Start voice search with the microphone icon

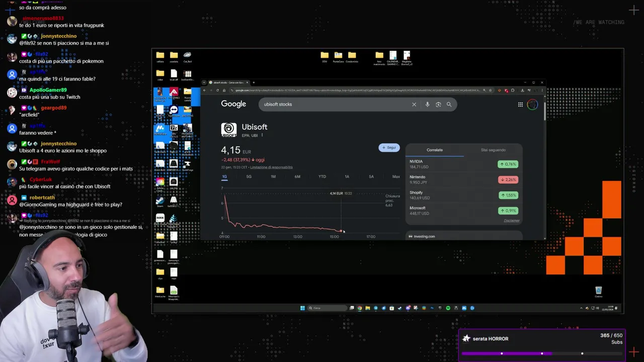(x=427, y=105)
